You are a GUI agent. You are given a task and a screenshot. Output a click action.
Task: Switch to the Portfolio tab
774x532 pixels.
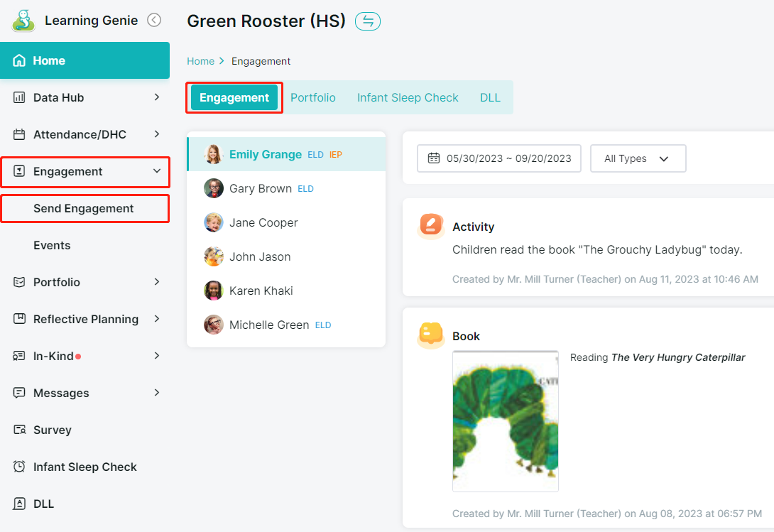(x=312, y=97)
